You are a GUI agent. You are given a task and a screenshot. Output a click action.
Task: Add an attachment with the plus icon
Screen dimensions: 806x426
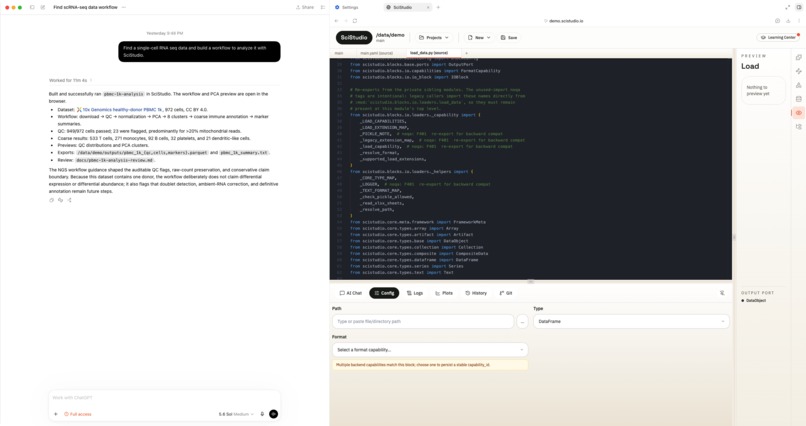[56, 414]
